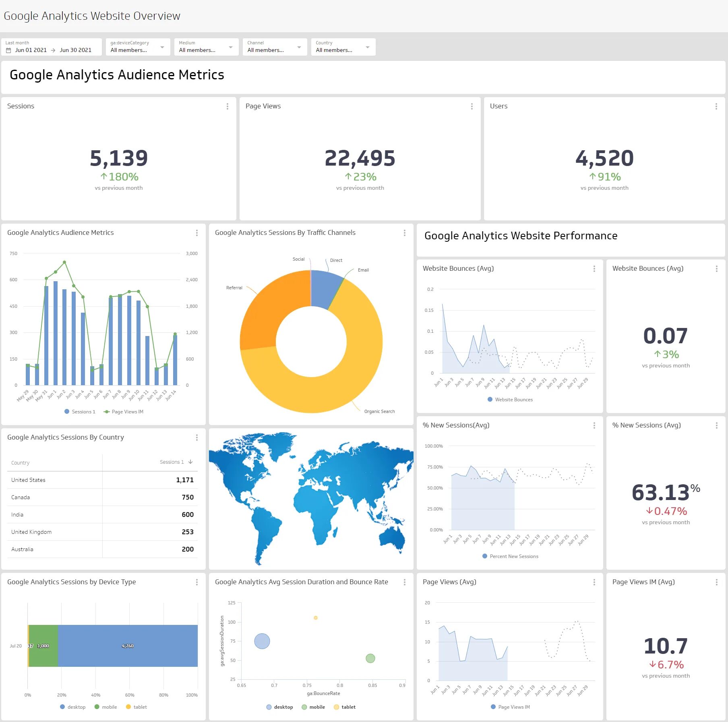This screenshot has height=722, width=728.
Task: Open Sessions By Country table kebab menu
Action: coord(197,438)
